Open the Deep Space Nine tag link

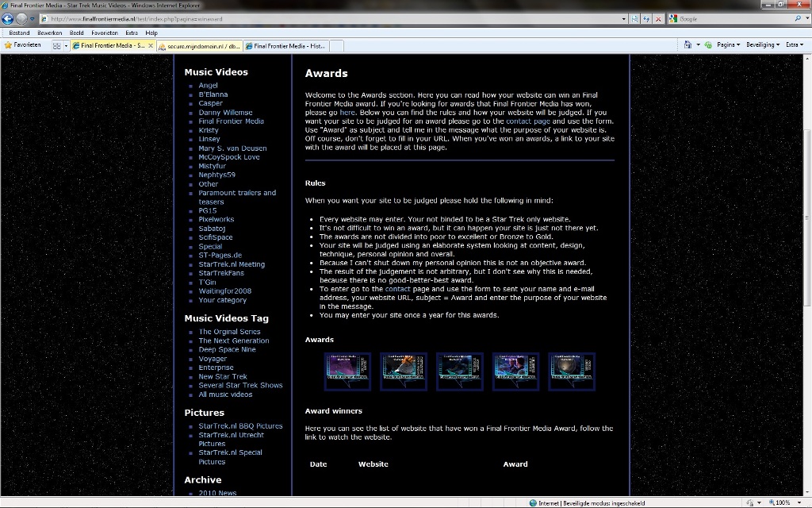tap(227, 349)
